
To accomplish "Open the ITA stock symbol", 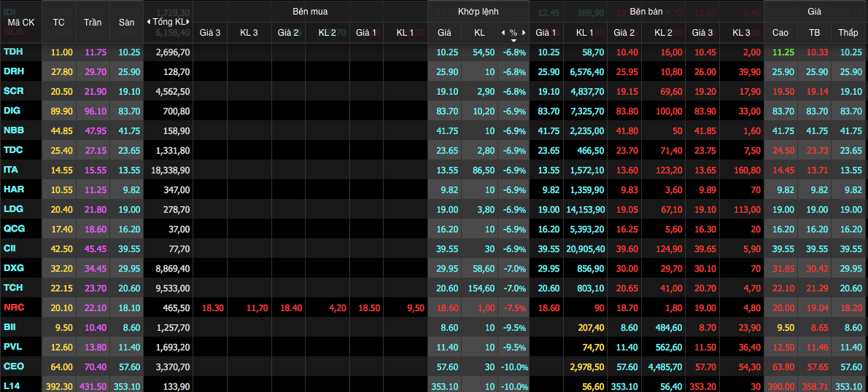I will point(11,170).
